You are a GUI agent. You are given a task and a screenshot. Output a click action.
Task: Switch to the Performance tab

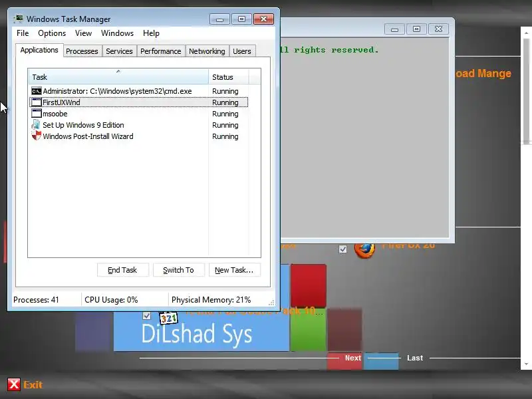161,51
